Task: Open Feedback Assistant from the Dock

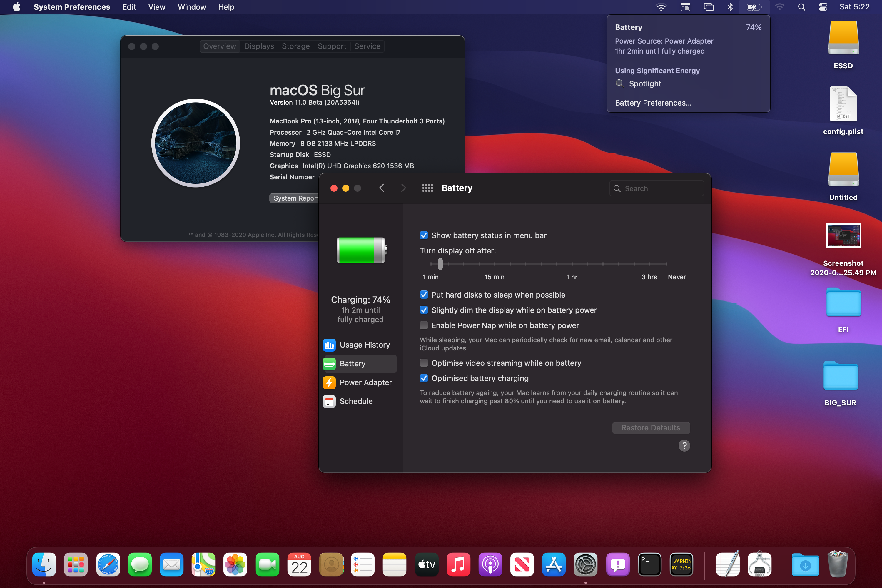Action: 618,564
